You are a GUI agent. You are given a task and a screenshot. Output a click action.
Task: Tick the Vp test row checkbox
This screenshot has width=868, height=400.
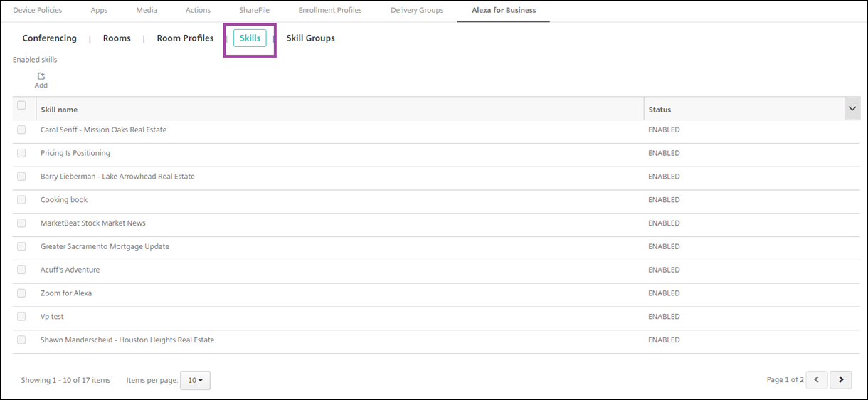(x=21, y=317)
